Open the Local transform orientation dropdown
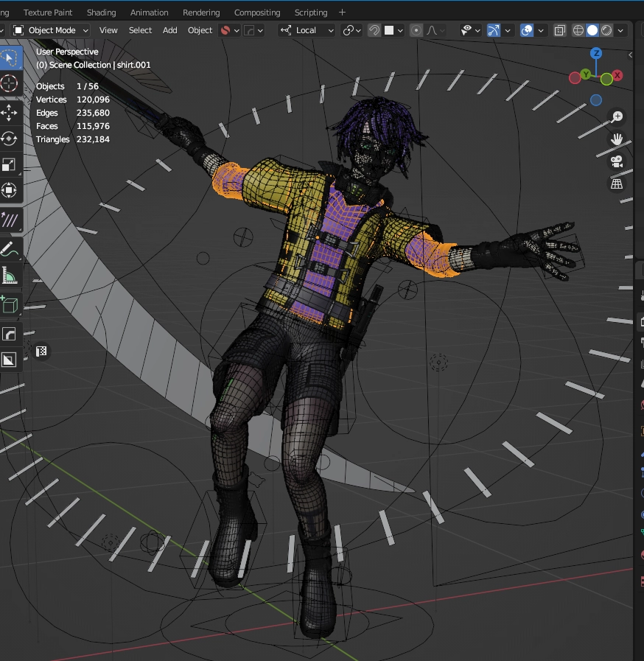This screenshot has height=661, width=644. point(307,30)
